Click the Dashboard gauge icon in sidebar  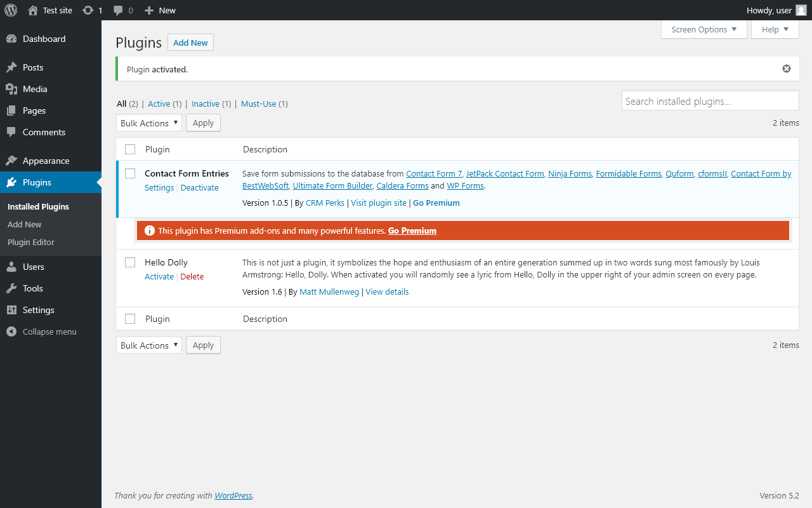click(x=11, y=39)
